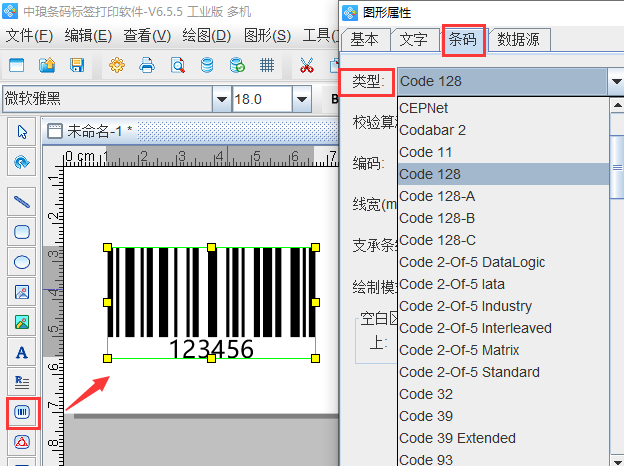624x466 pixels.
Task: Open the print icon in toolbar
Action: coord(147,66)
